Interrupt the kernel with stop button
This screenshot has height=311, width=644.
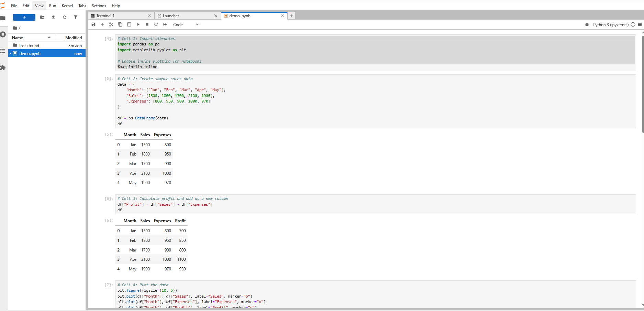(147, 24)
